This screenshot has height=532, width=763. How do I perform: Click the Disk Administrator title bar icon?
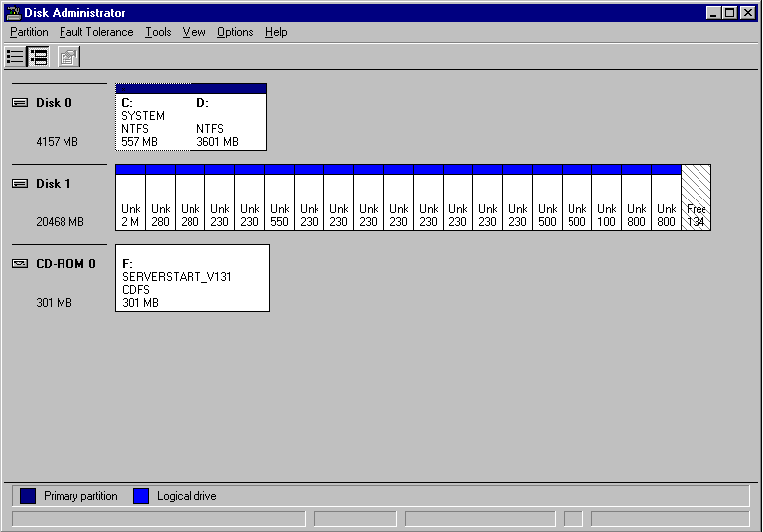pos(13,13)
